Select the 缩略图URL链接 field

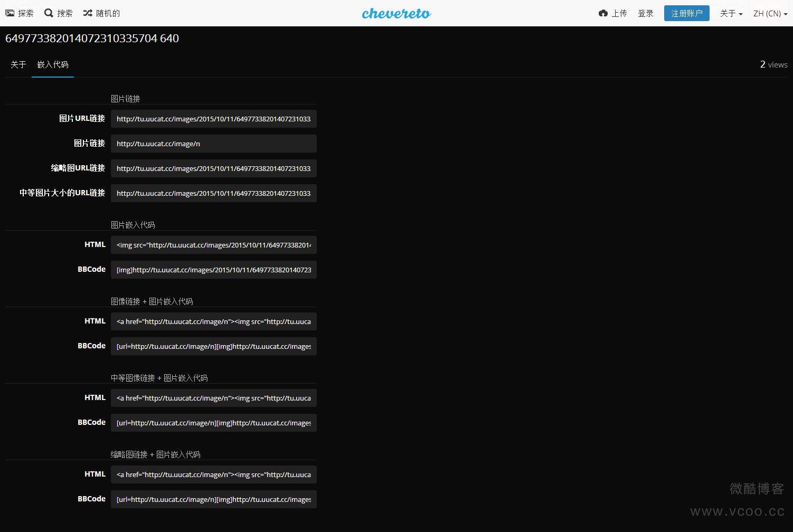tap(213, 168)
